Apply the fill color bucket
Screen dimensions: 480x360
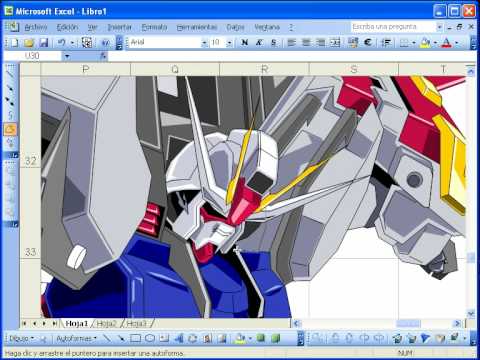point(425,42)
